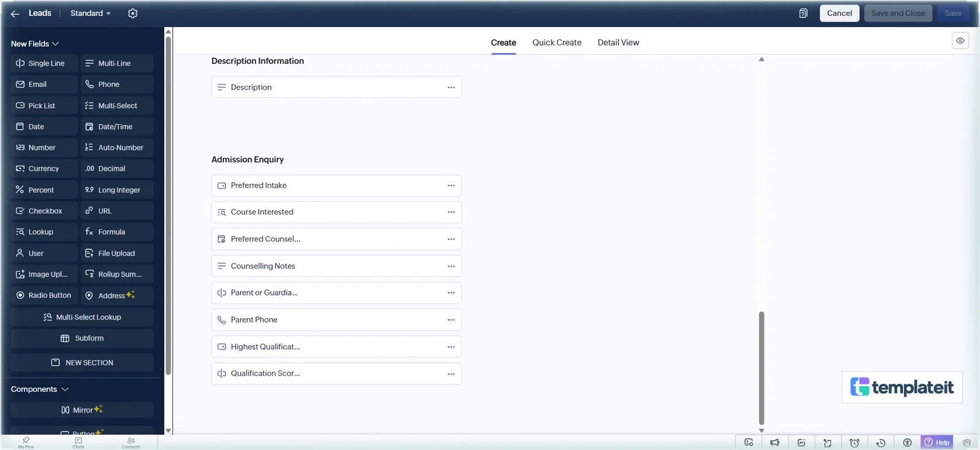Open Contacts in bottom bar
The image size is (980, 450).
pos(131,443)
